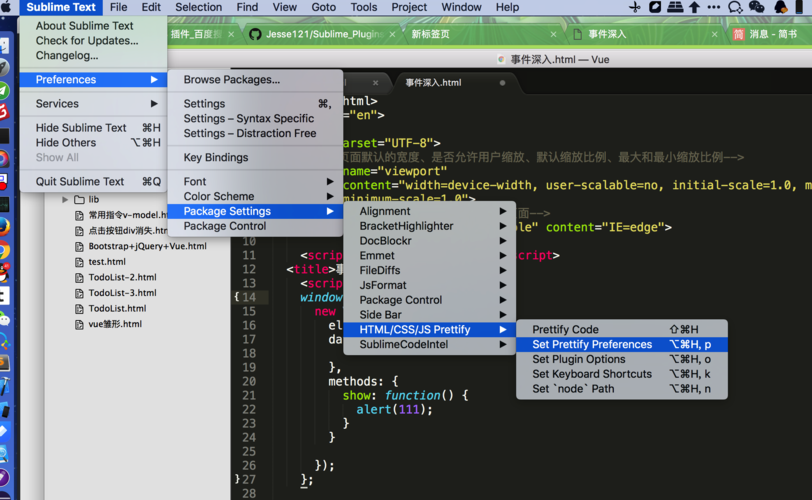Click page icon on 事件深入 browser tab
Viewport: 812px width, 500px height.
(577, 34)
